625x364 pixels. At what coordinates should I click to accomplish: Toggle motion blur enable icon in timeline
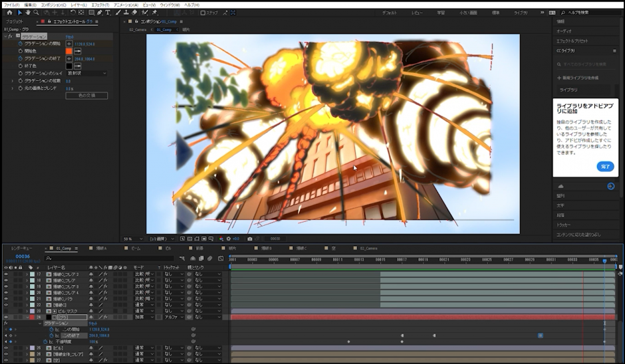click(x=210, y=258)
